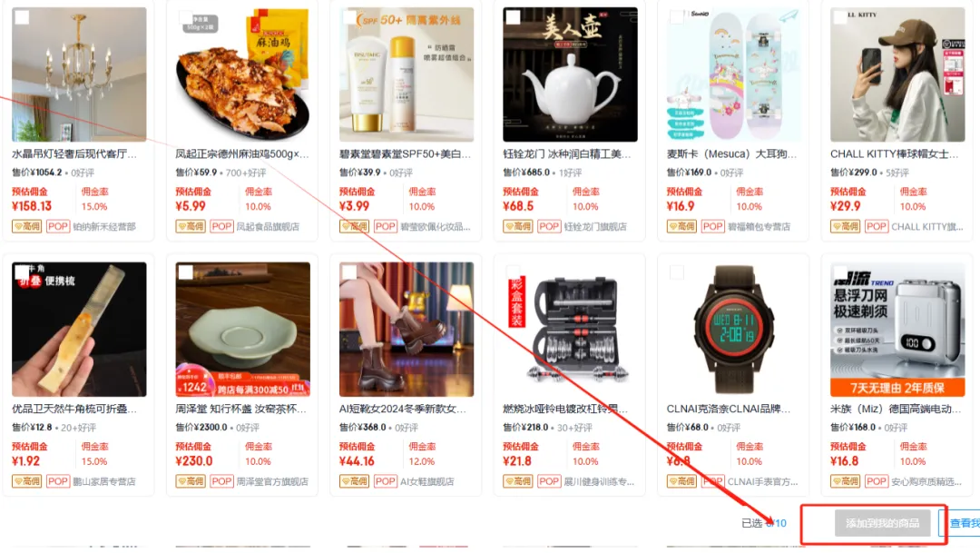Click the 高佣 badge under the horn comb

pos(27,481)
